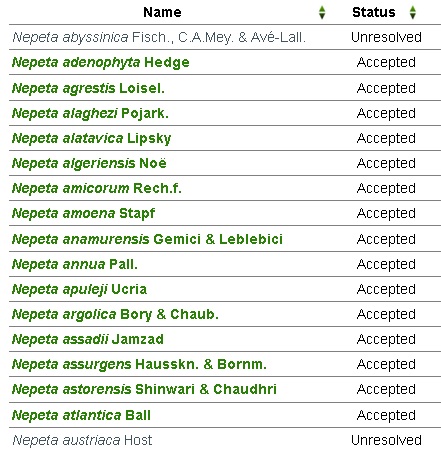
Task: Open the Nepeta amicorum Rech.f. link
Action: click(97, 189)
